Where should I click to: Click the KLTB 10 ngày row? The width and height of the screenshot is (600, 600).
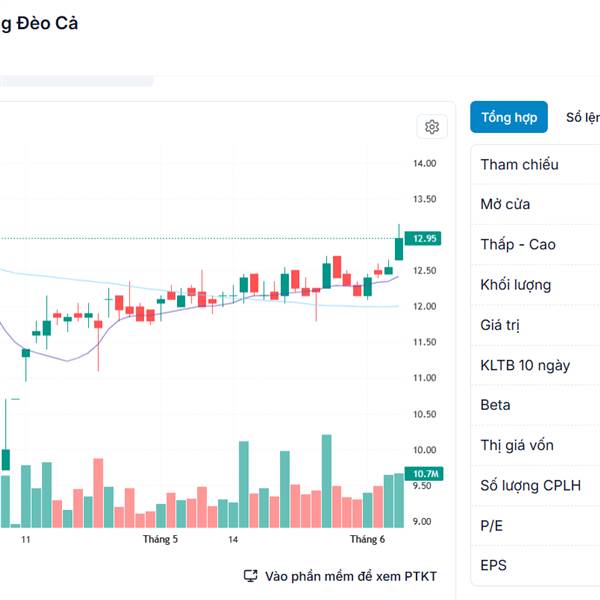point(535,365)
